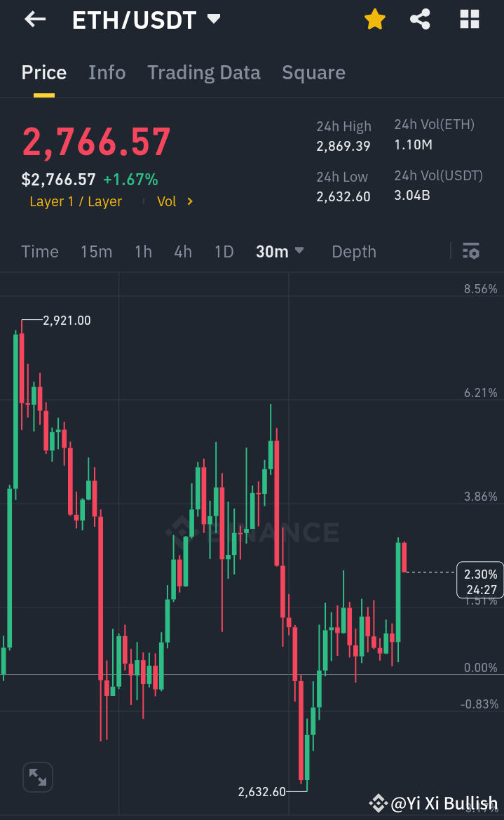
Task: Open the Layer 1 / Layer category link
Action: pos(75,201)
